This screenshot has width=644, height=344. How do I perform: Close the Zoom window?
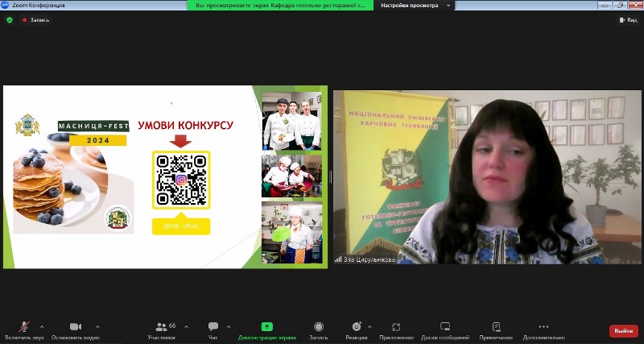[x=635, y=5]
